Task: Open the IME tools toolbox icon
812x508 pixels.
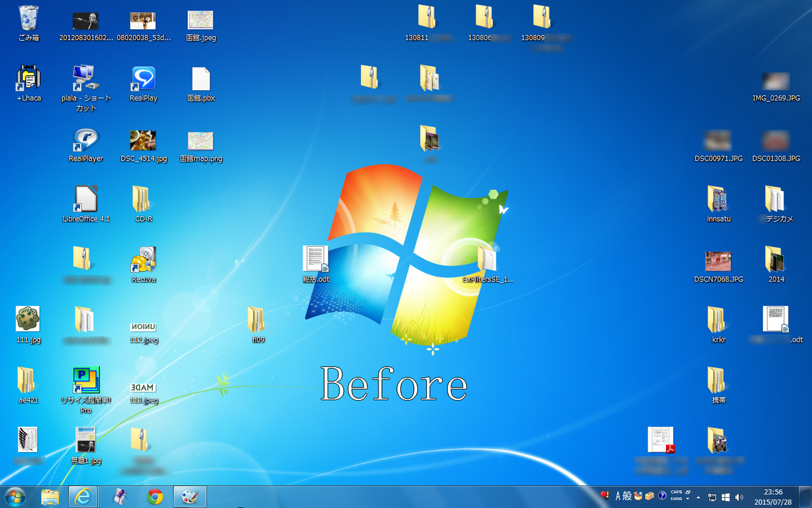Action: tap(650, 496)
